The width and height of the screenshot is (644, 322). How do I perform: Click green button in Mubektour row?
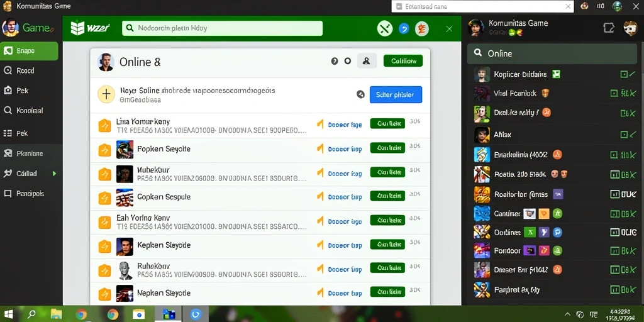[387, 172]
